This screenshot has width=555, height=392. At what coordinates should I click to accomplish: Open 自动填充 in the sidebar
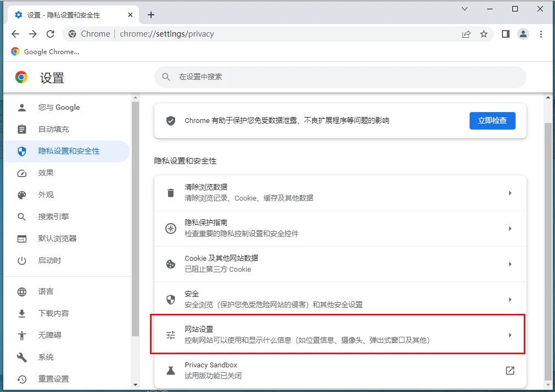(67, 130)
